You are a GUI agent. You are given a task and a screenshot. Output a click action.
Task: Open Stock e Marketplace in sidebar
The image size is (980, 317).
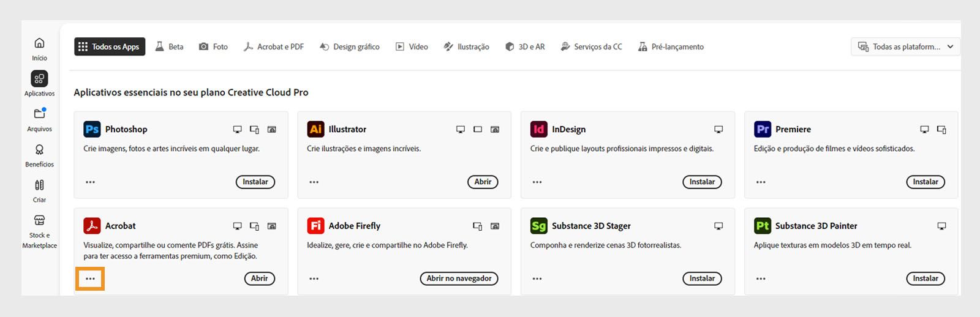[x=39, y=232]
